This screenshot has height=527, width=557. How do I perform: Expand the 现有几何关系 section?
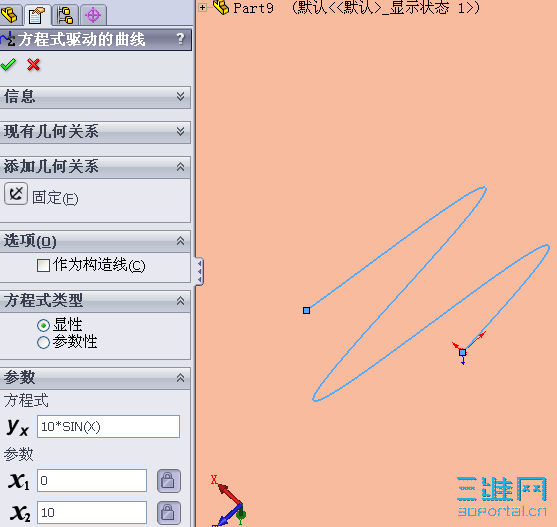[180, 131]
